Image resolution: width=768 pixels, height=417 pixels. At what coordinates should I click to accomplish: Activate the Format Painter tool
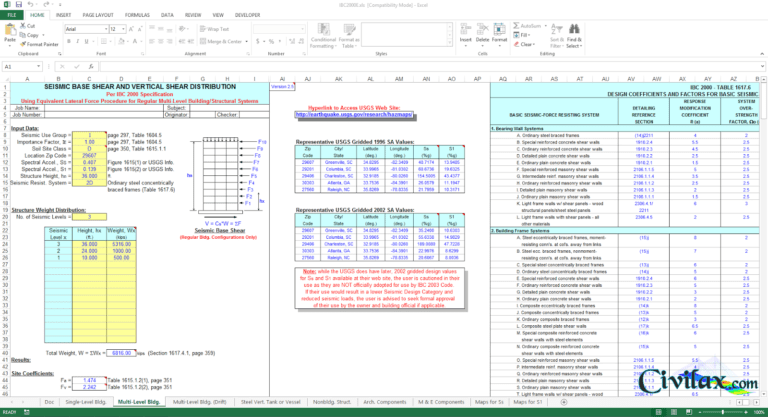tap(40, 45)
